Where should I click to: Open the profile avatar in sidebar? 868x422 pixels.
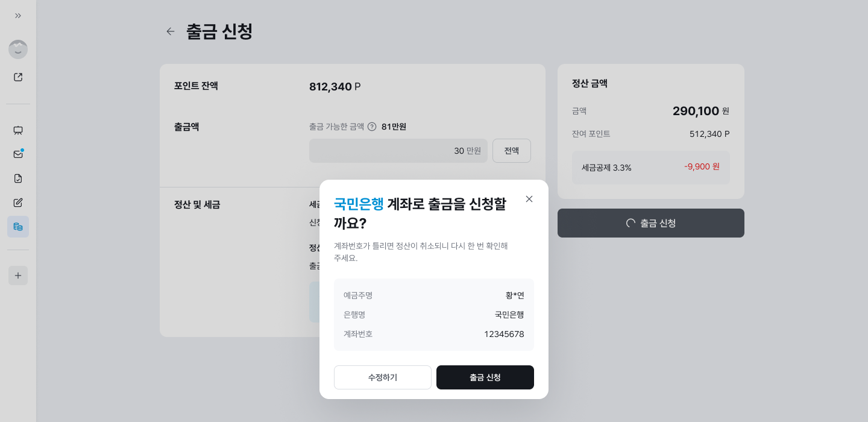point(18,49)
